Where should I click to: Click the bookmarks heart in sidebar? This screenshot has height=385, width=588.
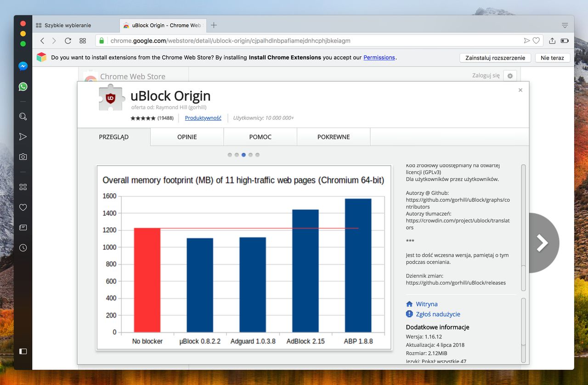click(23, 207)
